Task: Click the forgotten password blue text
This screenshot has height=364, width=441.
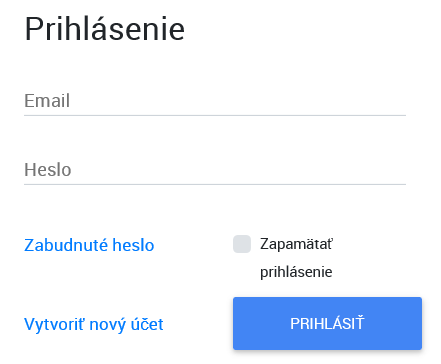Action: tap(89, 245)
